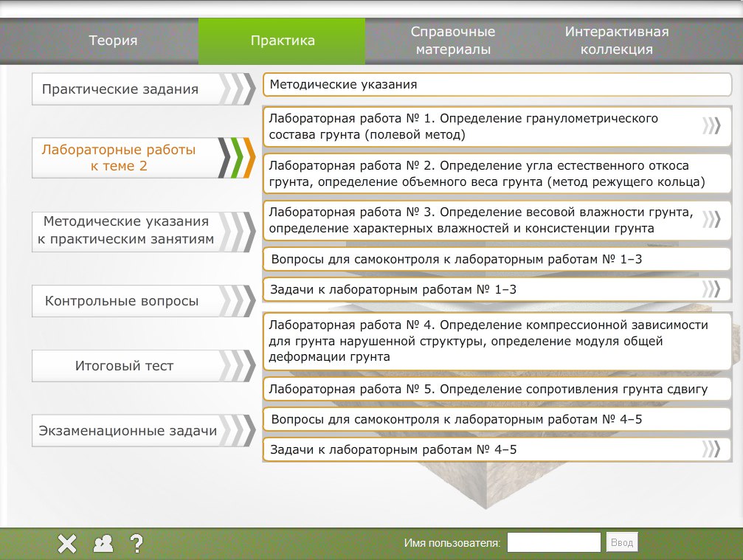Viewport: 743px width, 560px height.
Task: Go to the Интерактивная коллекция tab
Action: tap(617, 41)
